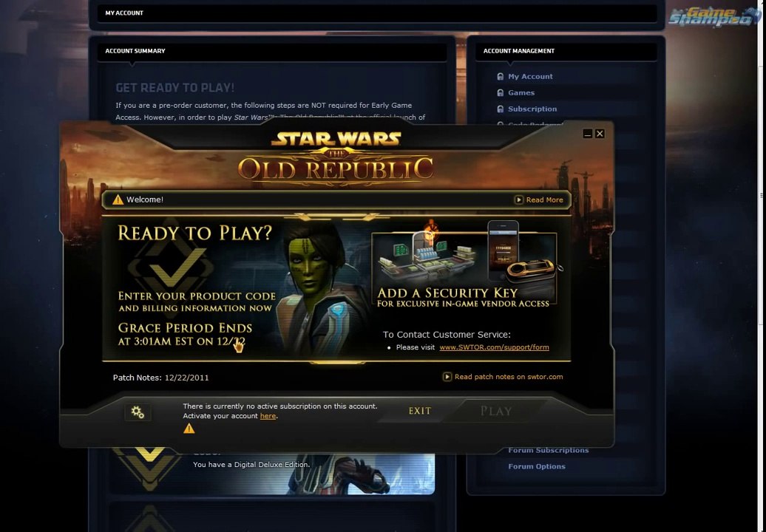Open My Account in Account Management
Viewport: 766px width, 532px height.
(x=530, y=77)
